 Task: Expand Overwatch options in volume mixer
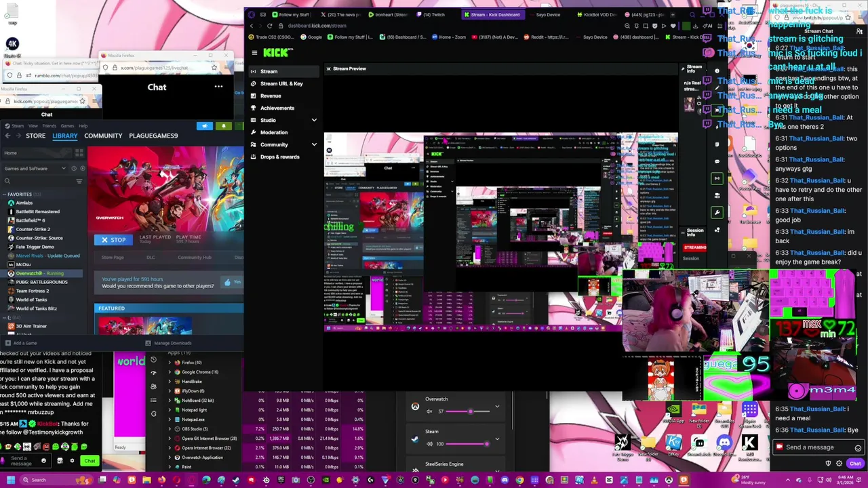click(497, 407)
